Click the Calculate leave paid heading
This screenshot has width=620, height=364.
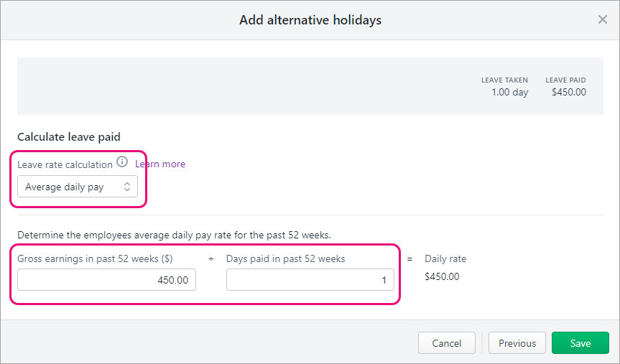pyautogui.click(x=69, y=136)
